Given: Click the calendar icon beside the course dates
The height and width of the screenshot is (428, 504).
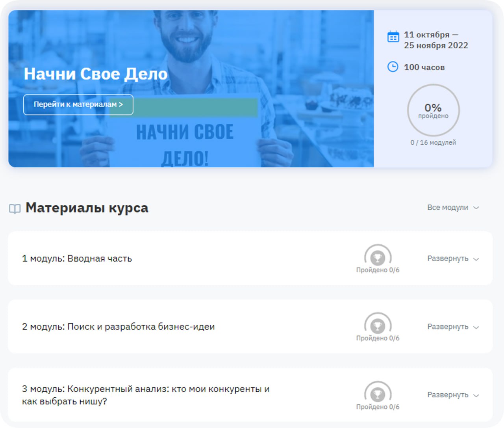Looking at the screenshot, I should [393, 37].
